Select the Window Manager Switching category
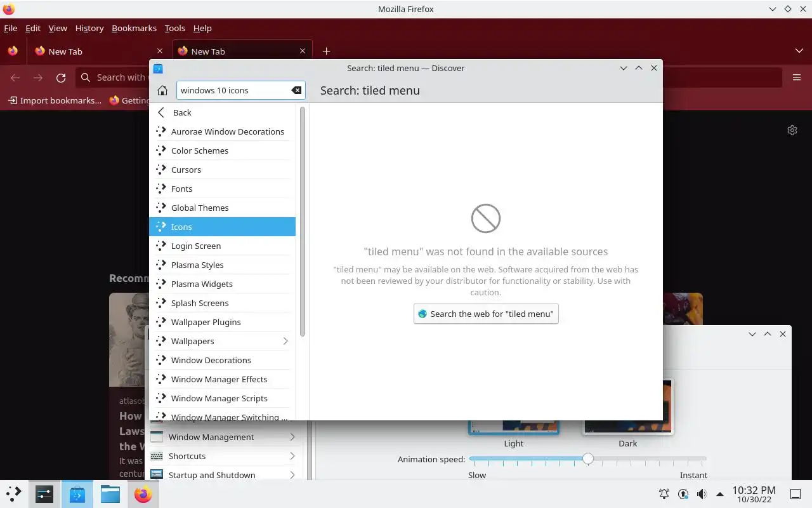812x508 pixels. point(222,416)
